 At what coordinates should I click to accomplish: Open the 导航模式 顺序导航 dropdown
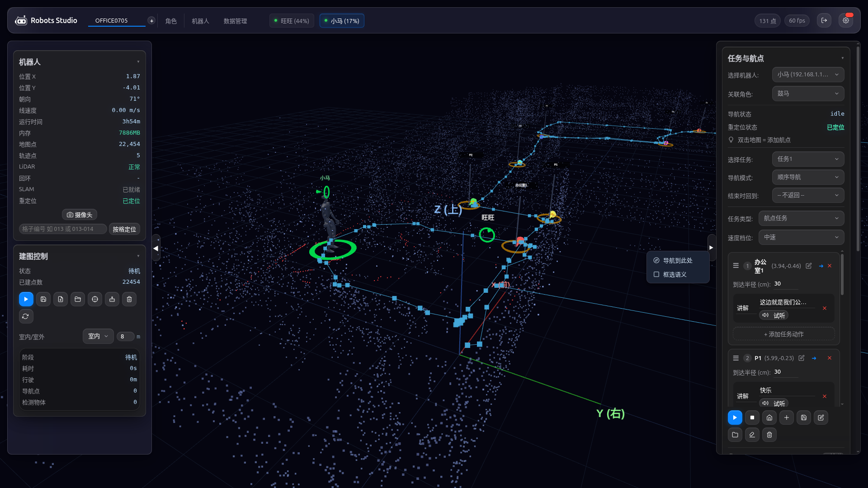[808, 177]
